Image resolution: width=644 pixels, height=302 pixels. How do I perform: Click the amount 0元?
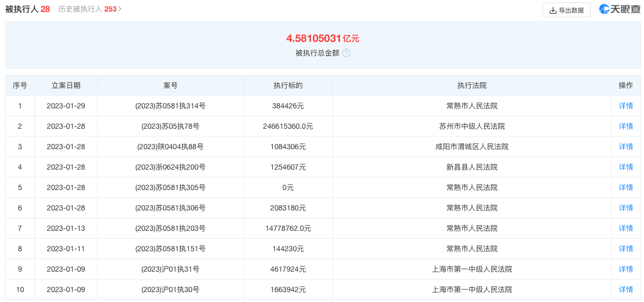[x=288, y=187]
